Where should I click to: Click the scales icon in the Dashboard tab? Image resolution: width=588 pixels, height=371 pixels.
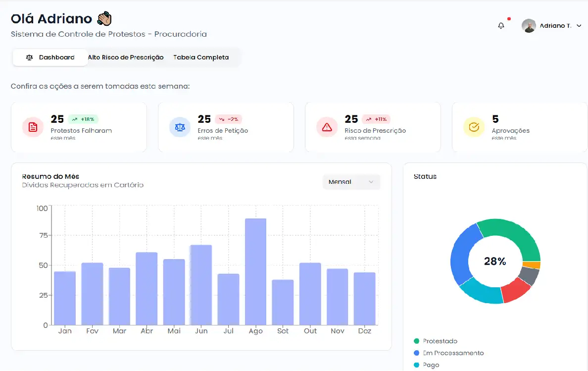pyautogui.click(x=29, y=57)
